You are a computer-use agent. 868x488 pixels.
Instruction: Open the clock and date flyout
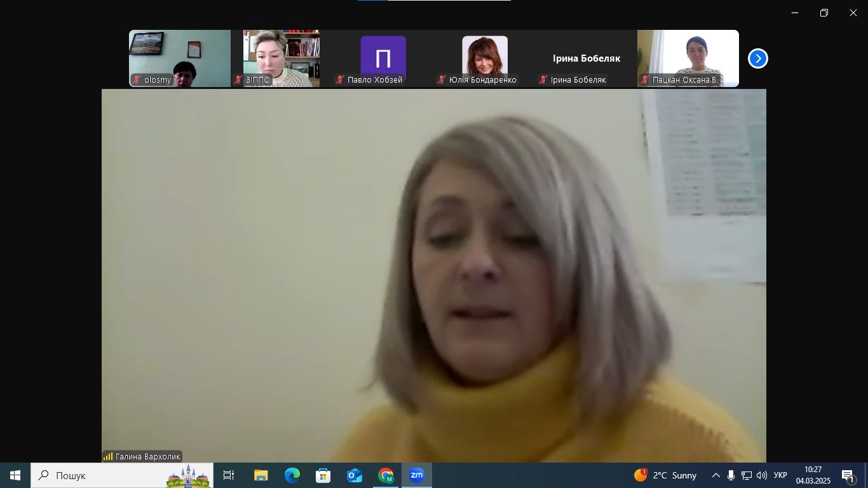(x=813, y=475)
